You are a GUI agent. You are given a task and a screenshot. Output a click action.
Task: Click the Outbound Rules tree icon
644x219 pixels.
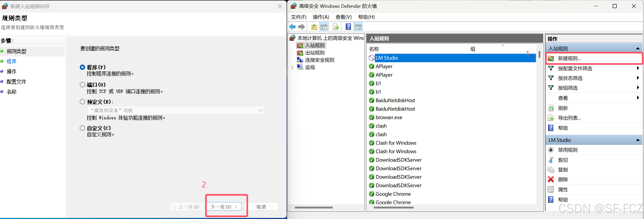pyautogui.click(x=300, y=53)
